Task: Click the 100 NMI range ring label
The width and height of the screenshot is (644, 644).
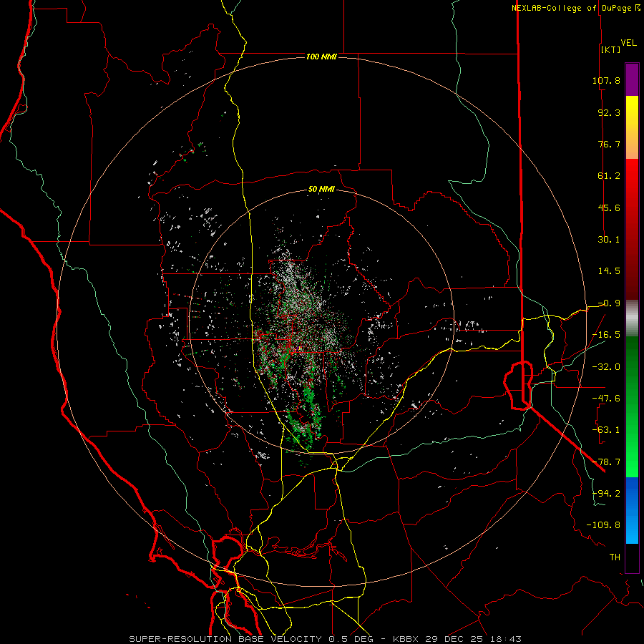Action: pos(321,57)
